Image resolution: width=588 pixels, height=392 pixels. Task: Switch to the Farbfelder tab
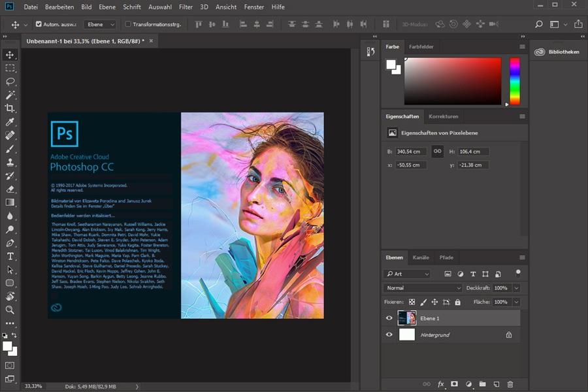click(421, 46)
